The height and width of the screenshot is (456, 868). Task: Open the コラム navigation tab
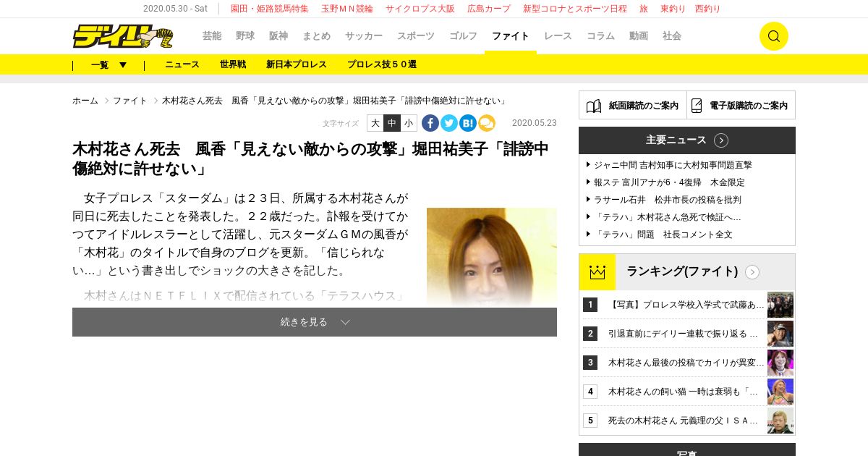(x=600, y=36)
